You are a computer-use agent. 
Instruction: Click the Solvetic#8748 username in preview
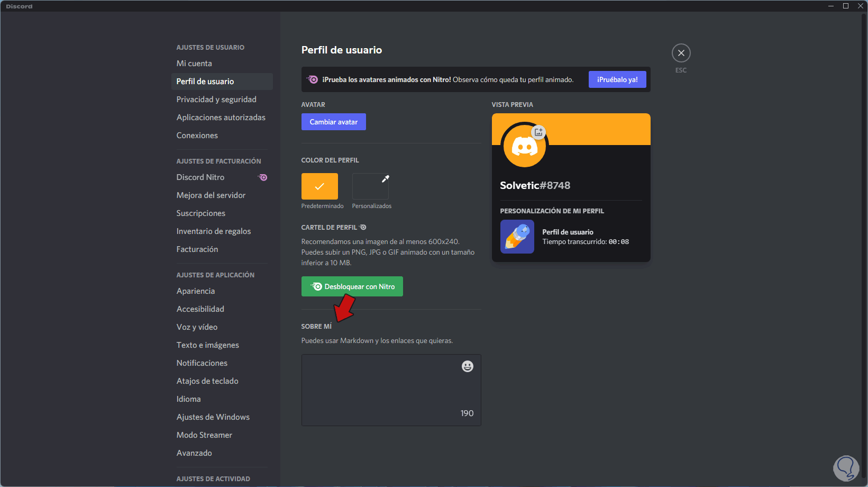point(535,185)
